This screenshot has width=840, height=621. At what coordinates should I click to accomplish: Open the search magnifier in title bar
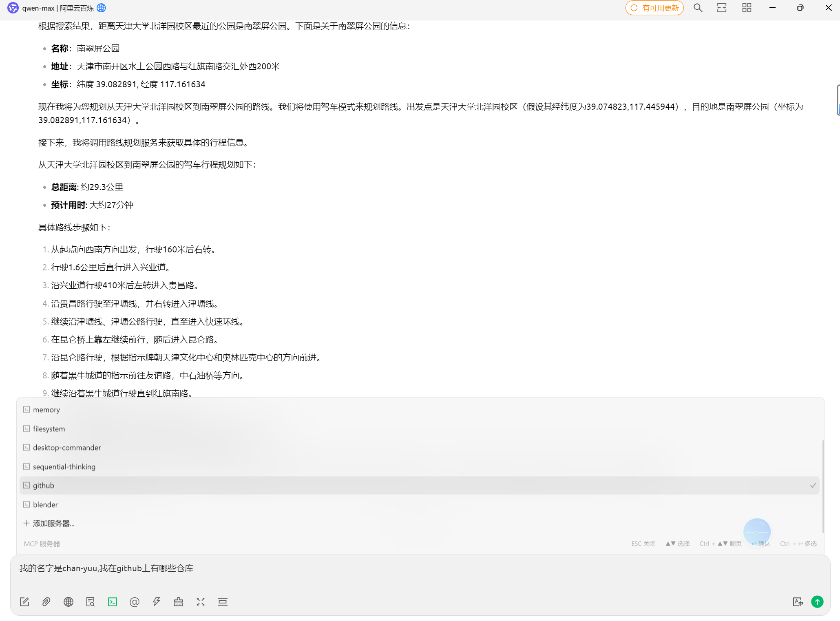[x=698, y=8]
